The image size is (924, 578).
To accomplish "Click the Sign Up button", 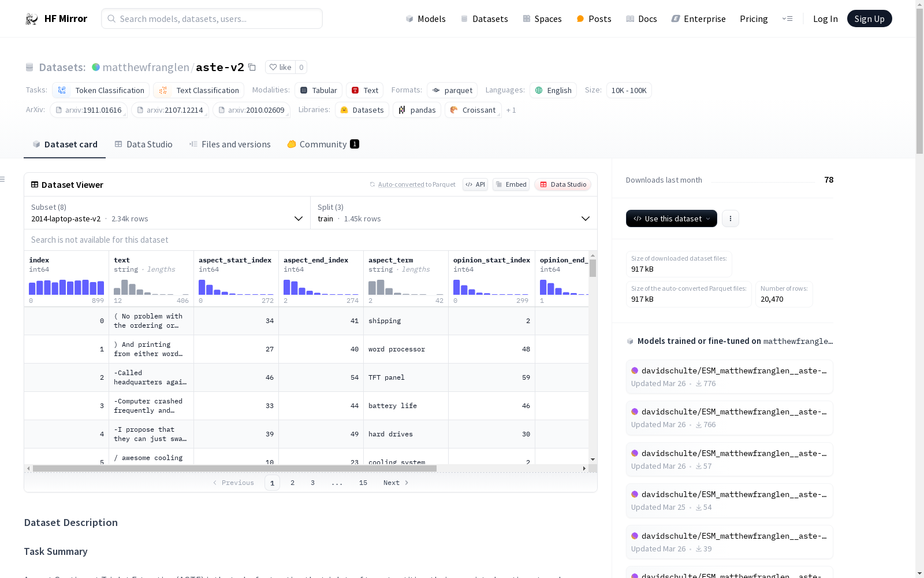I will 870,18.
